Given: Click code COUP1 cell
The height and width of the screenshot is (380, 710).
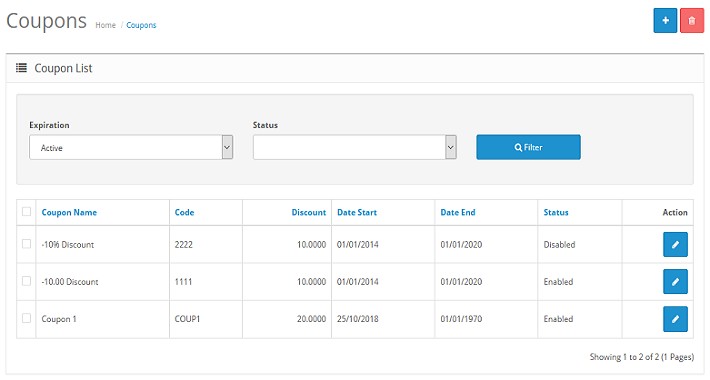Looking at the screenshot, I should click(x=187, y=319).
